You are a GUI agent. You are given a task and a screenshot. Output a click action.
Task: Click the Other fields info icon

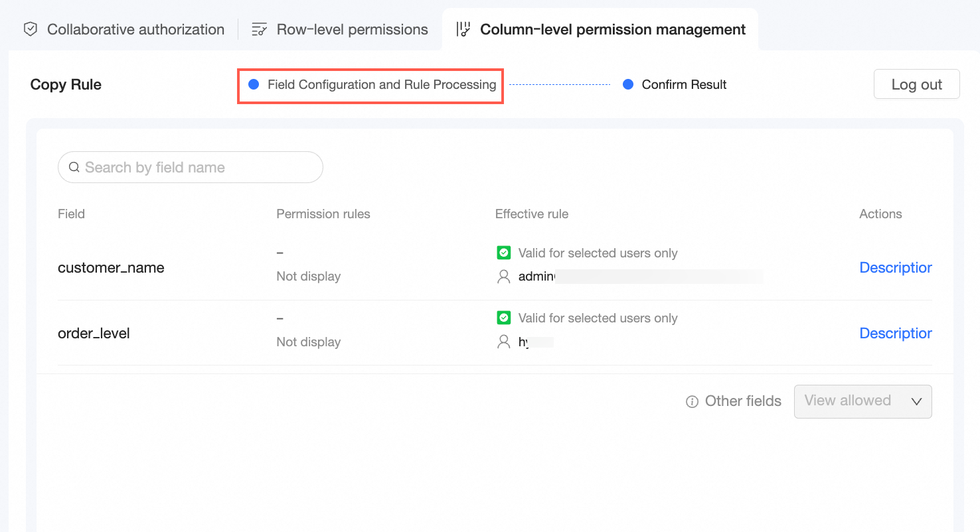coord(692,401)
